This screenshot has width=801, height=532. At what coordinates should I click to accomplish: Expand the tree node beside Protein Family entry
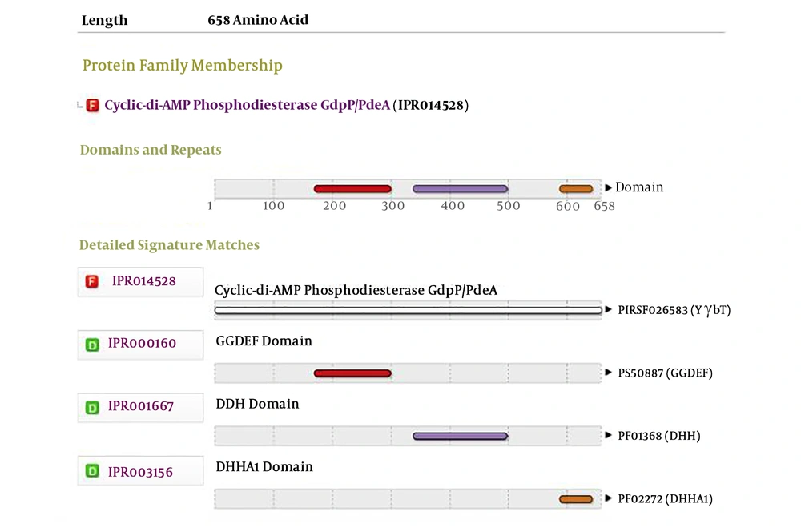(x=79, y=106)
